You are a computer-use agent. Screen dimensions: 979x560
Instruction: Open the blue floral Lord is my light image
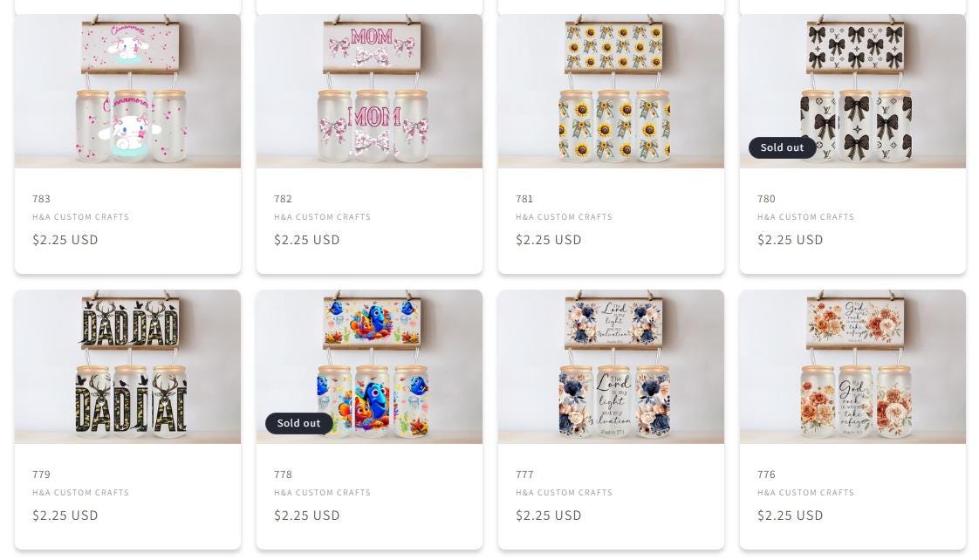[611, 366]
